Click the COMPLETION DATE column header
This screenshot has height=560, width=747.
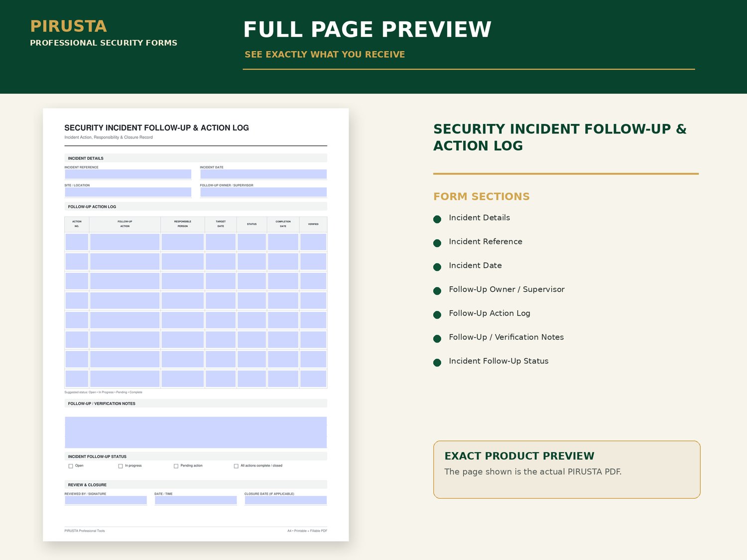click(x=283, y=224)
